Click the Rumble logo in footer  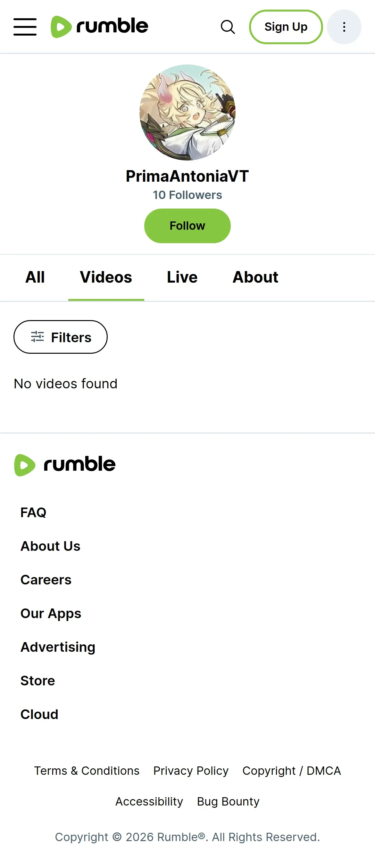[65, 465]
